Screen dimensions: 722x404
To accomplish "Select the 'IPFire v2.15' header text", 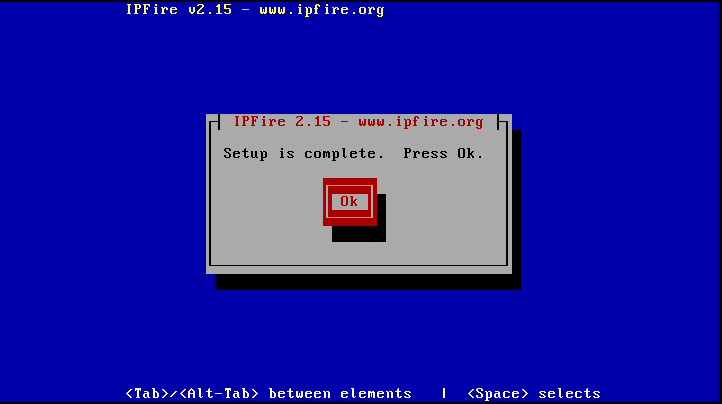I will pos(179,10).
